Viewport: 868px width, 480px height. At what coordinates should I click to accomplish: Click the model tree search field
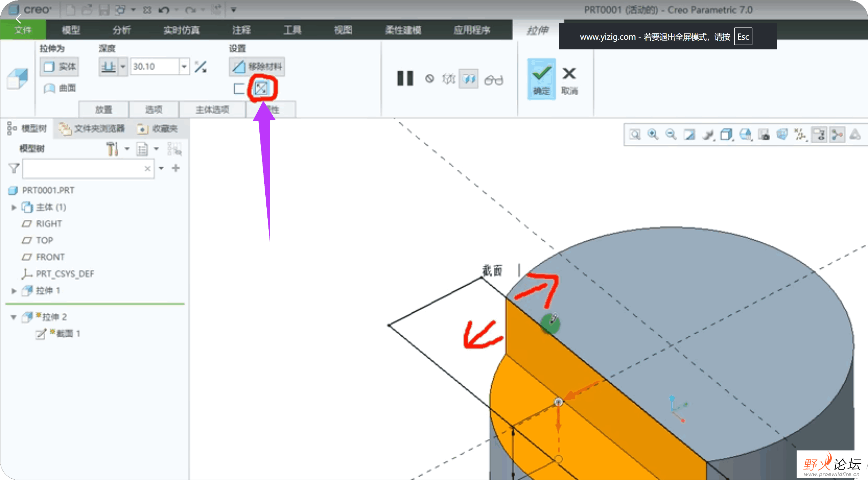point(84,169)
